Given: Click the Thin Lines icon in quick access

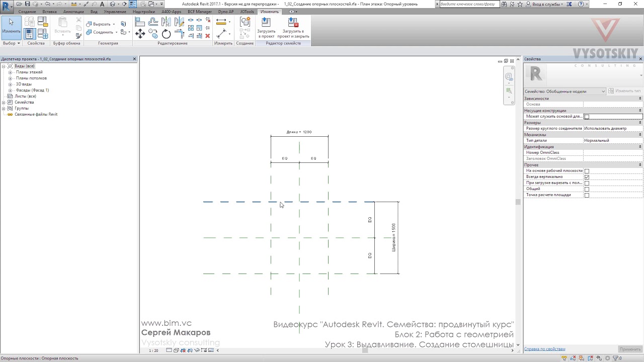Looking at the screenshot, I should click(x=132, y=4).
